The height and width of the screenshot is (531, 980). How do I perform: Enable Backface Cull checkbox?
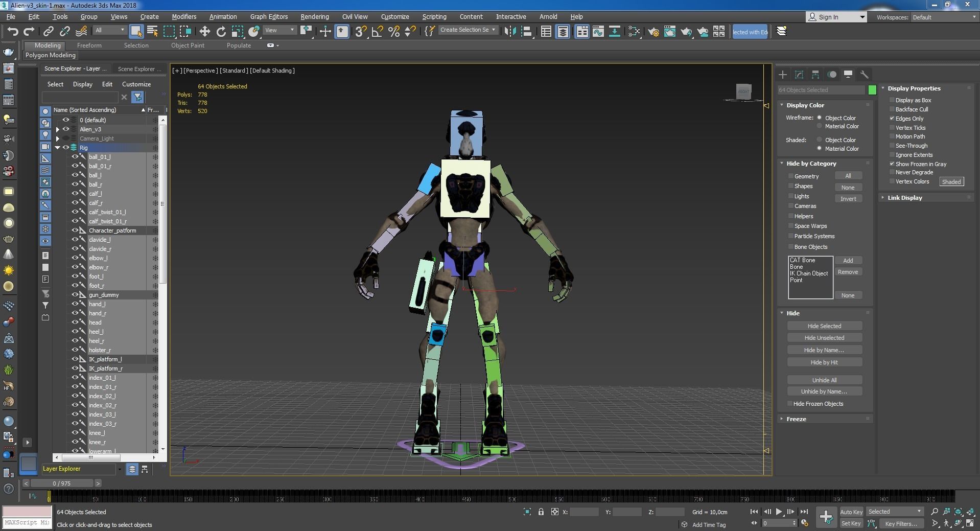point(892,109)
